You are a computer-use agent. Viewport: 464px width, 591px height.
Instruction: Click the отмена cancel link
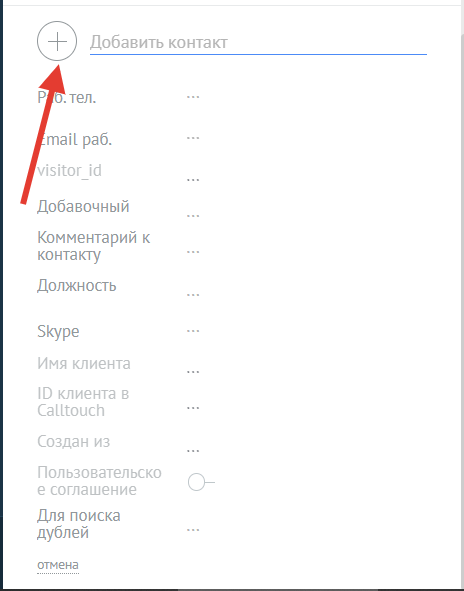tap(58, 565)
